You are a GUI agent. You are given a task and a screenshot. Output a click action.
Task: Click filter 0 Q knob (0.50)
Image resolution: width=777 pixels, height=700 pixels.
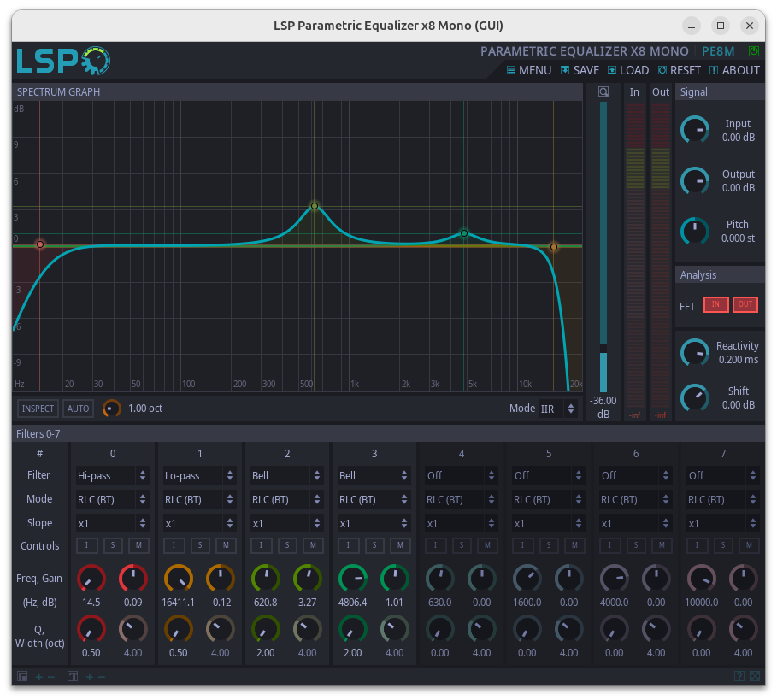pos(91,629)
